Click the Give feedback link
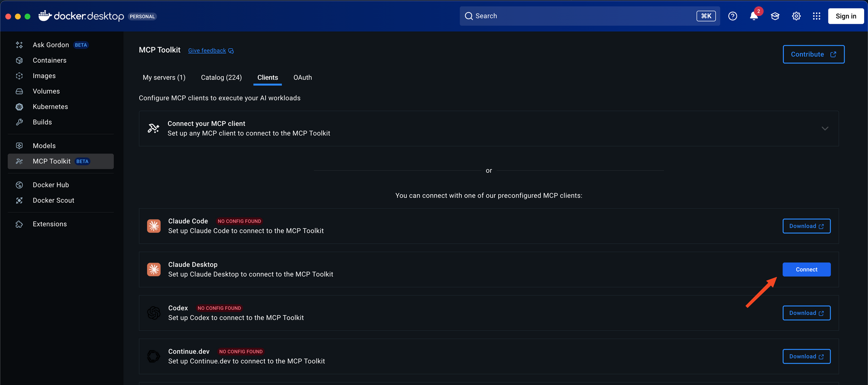 (x=207, y=51)
